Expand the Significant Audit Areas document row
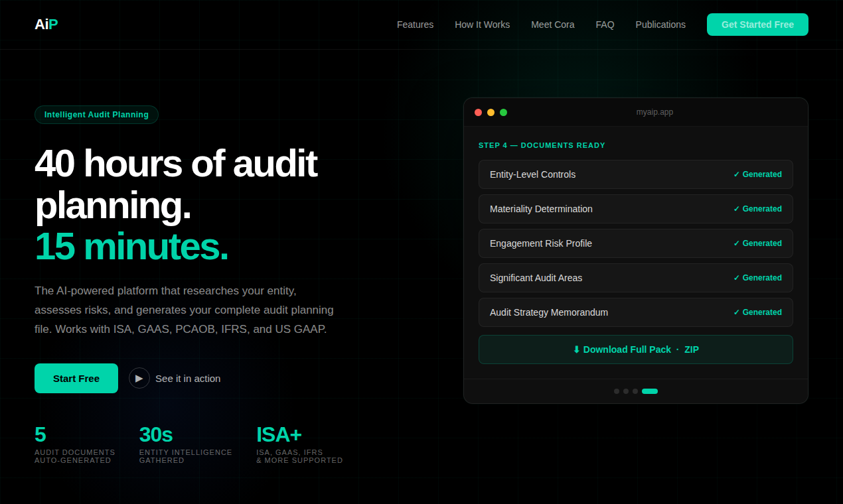Viewport: 843px width, 504px height. click(635, 278)
